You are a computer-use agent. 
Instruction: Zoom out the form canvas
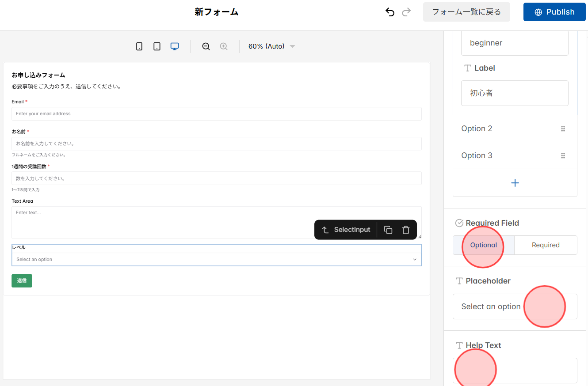(206, 46)
